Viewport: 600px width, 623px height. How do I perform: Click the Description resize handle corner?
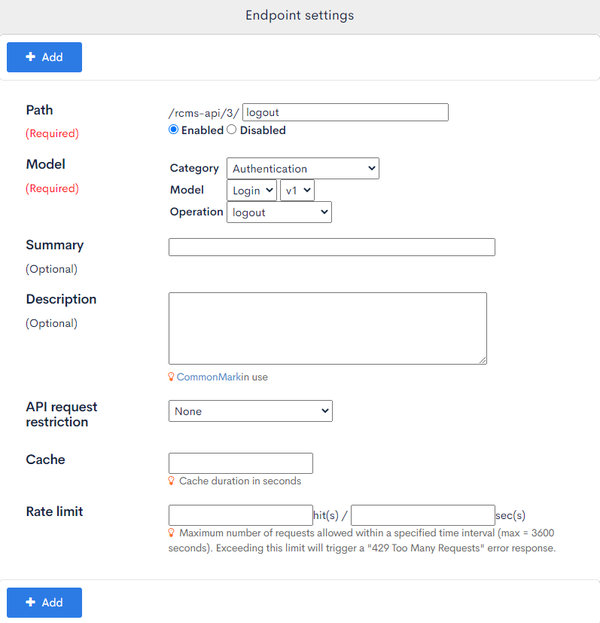pos(482,360)
